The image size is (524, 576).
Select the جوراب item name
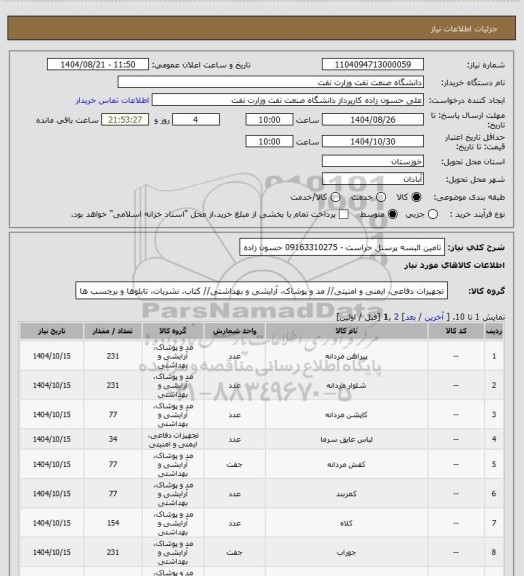[346, 552]
